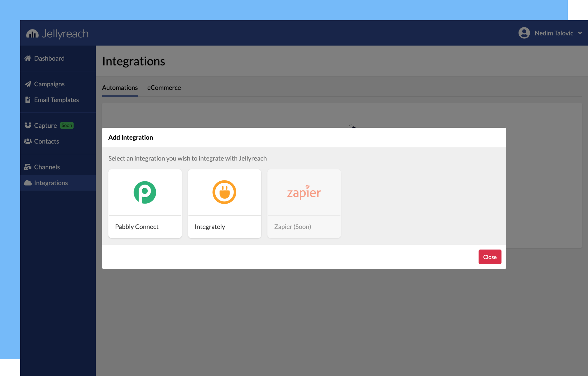Click the Channels sidebar icon
The height and width of the screenshot is (376, 588).
point(28,167)
